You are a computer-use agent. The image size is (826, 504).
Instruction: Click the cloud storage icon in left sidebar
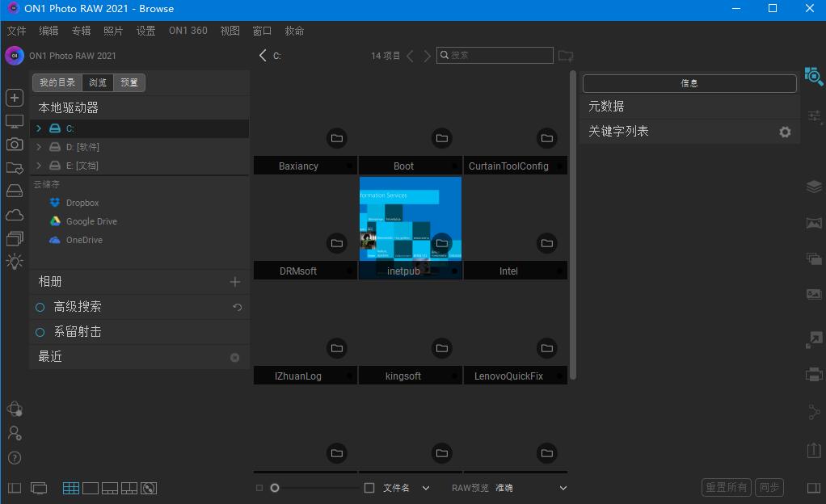pyautogui.click(x=14, y=214)
